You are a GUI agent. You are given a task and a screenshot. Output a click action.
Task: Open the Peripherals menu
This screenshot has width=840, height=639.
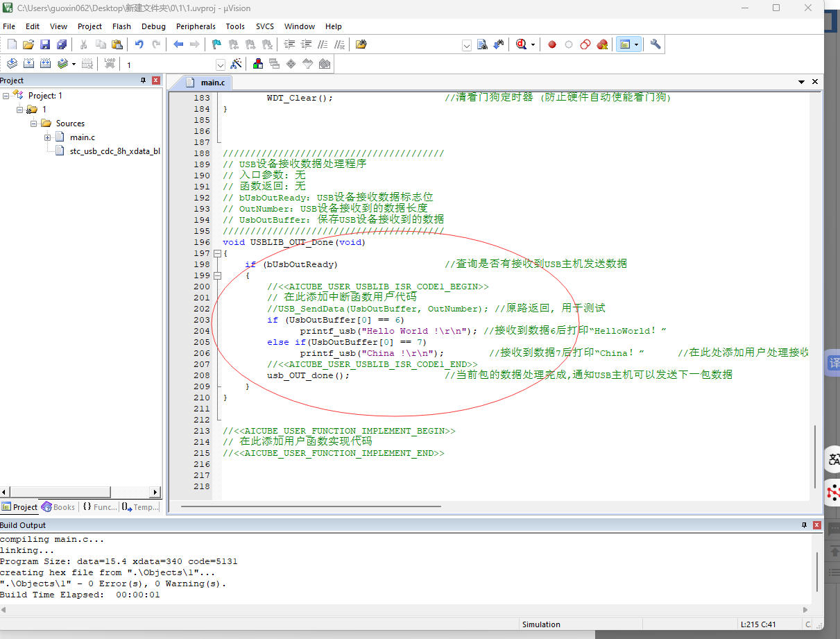pyautogui.click(x=196, y=26)
